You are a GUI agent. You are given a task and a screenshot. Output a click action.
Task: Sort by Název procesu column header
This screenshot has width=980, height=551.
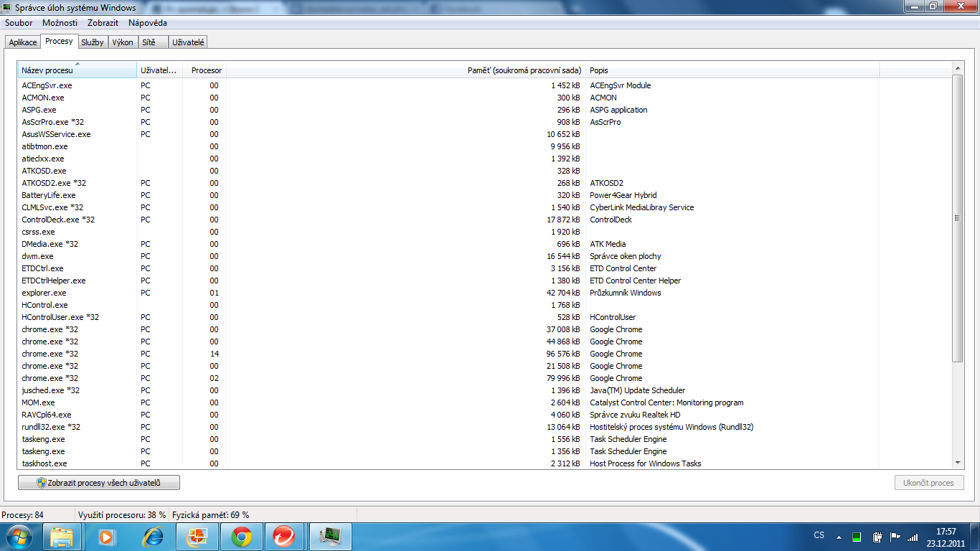pos(77,70)
